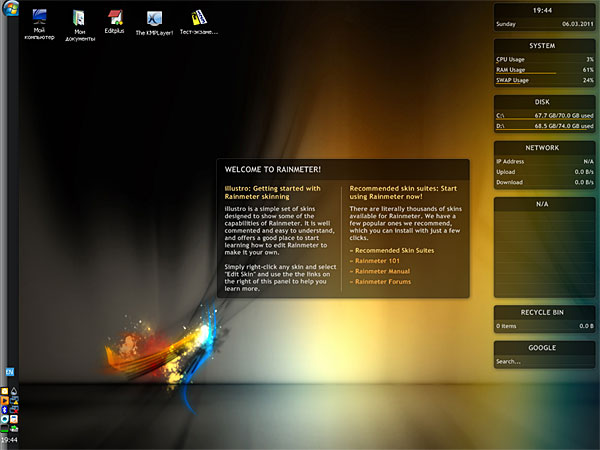Click the N/A skin header
The image size is (600, 450).
pyautogui.click(x=542, y=204)
